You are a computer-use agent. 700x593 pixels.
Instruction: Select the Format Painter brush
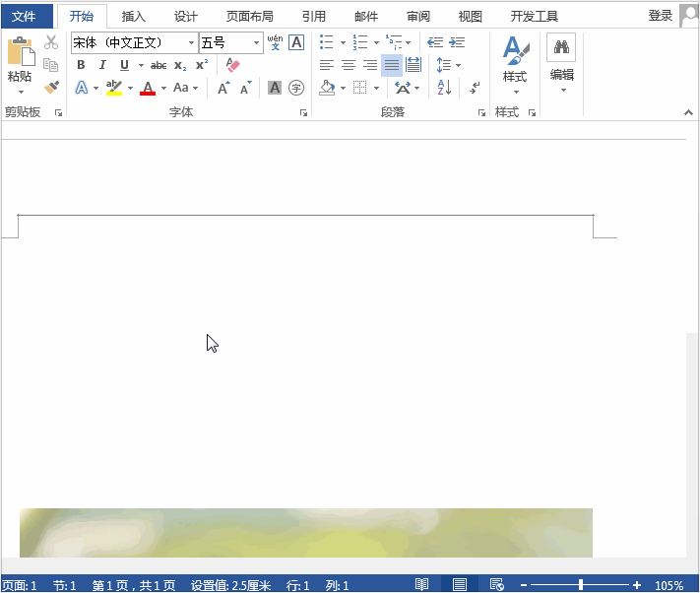point(51,87)
